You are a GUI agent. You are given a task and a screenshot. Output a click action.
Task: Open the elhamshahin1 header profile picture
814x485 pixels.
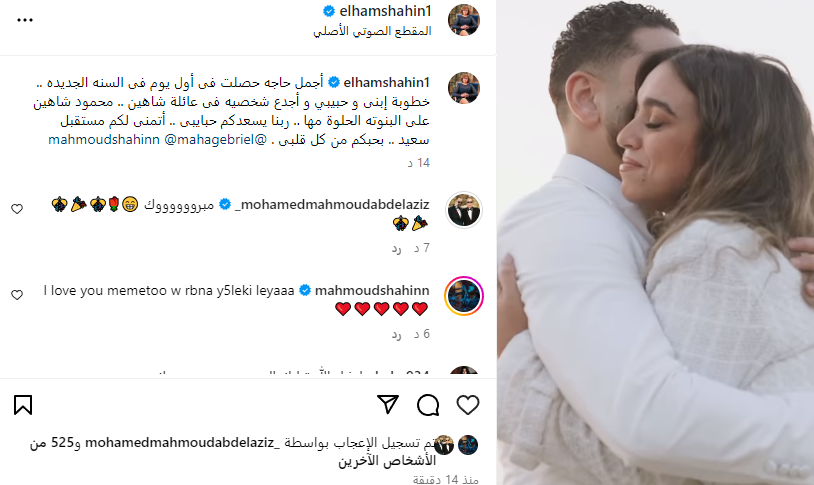coord(464,20)
